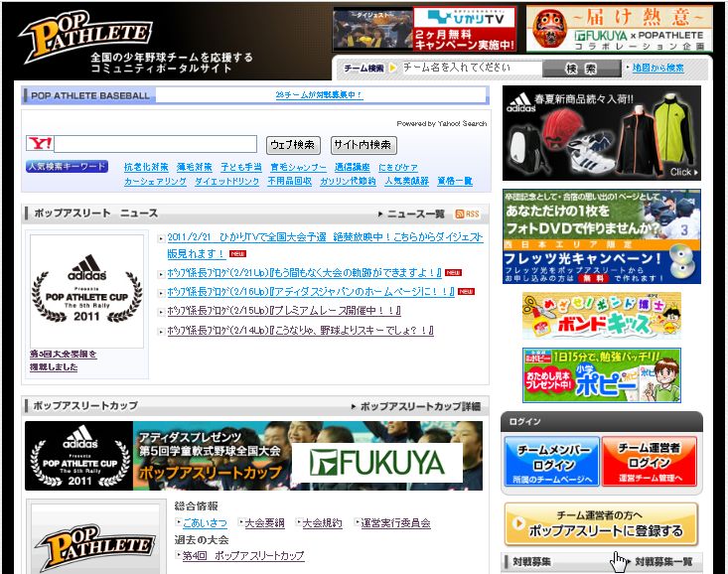Image resolution: width=728 pixels, height=574 pixels.
Task: Open the Photo DVD FLET'S Hikari campaign banner
Action: click(602, 236)
